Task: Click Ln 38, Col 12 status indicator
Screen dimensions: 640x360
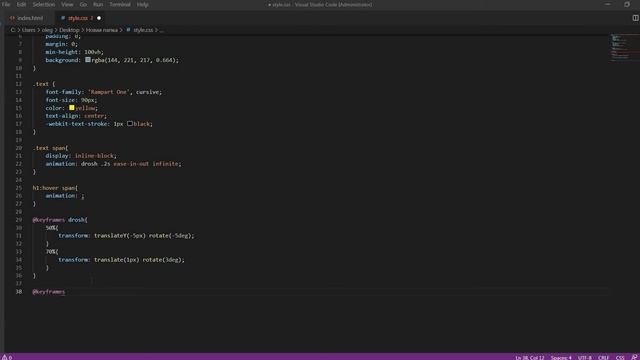Action: 529,358
